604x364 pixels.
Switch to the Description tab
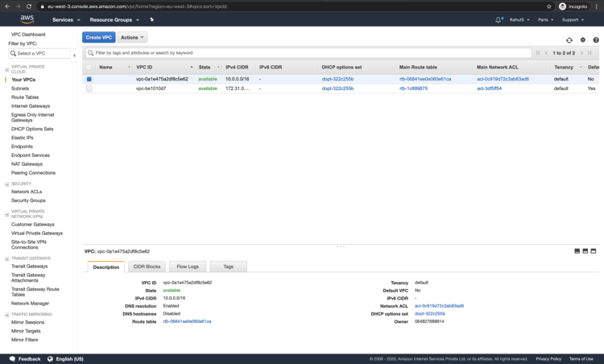click(x=106, y=267)
